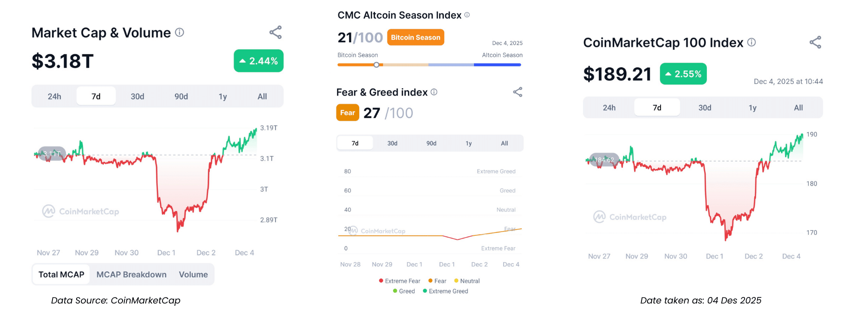Screen dimensions: 868x310
Task: Select 30d range on Fear & Greed chart
Action: point(392,143)
